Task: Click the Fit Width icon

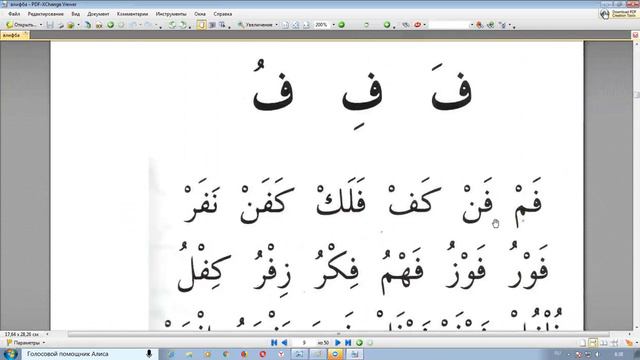Action: pyautogui.click(x=306, y=25)
